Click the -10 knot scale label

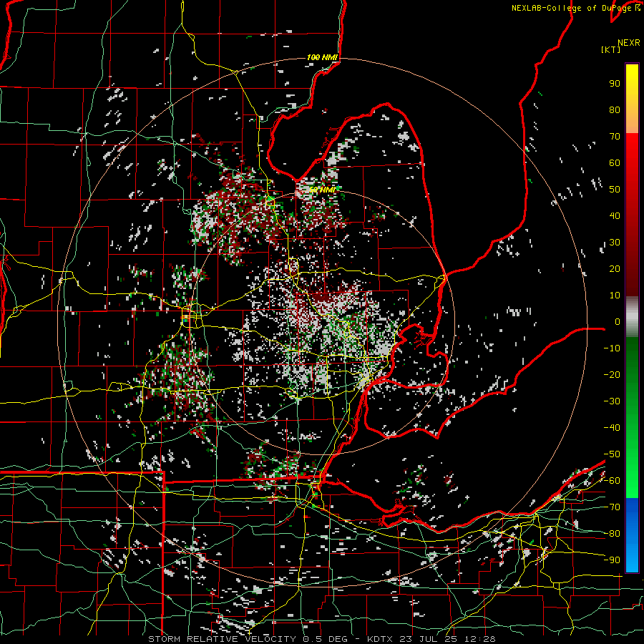(x=612, y=348)
